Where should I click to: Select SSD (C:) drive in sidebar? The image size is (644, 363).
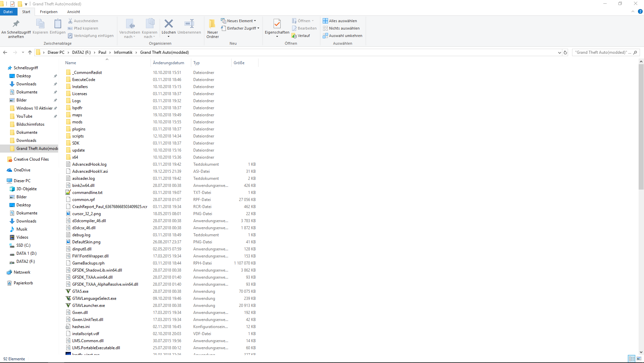(23, 245)
